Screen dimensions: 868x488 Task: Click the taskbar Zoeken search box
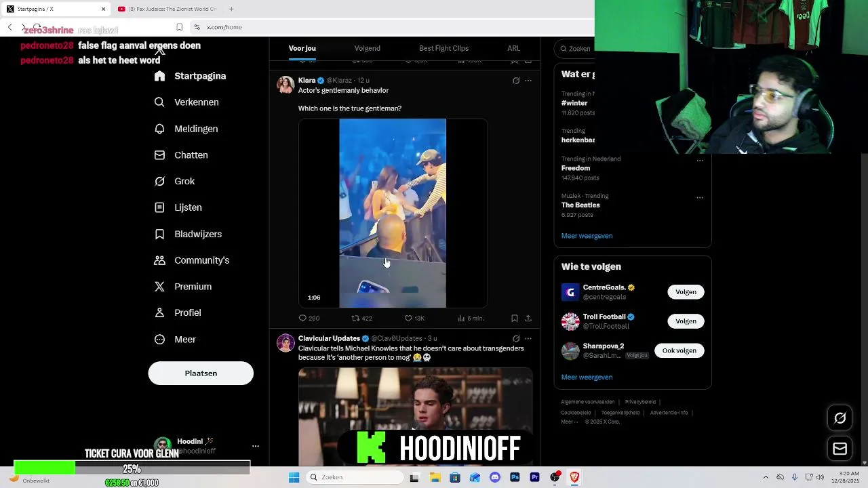[x=355, y=477]
